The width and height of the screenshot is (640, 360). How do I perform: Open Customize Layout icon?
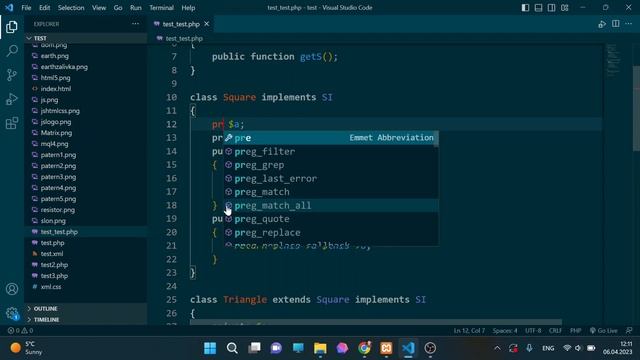[564, 8]
